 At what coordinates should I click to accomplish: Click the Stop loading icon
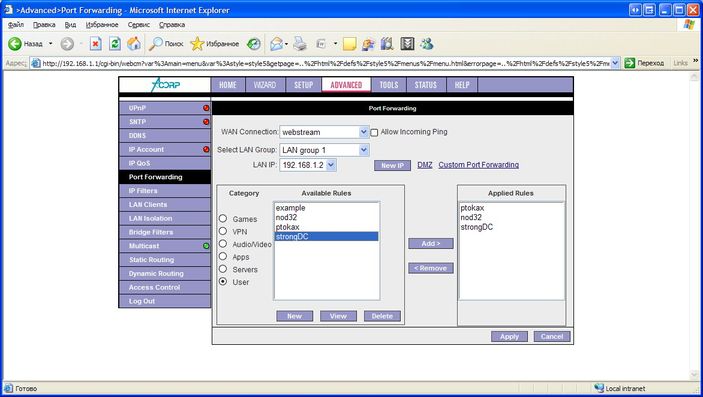(95, 44)
